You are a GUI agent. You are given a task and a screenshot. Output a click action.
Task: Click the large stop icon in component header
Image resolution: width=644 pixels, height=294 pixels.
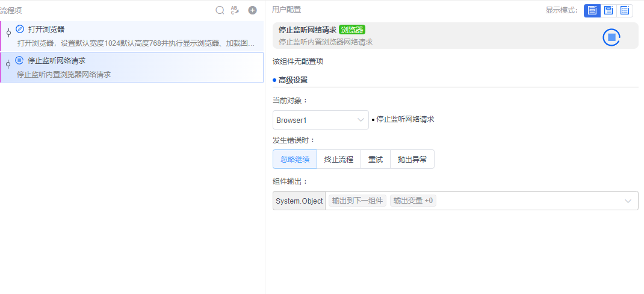click(611, 37)
